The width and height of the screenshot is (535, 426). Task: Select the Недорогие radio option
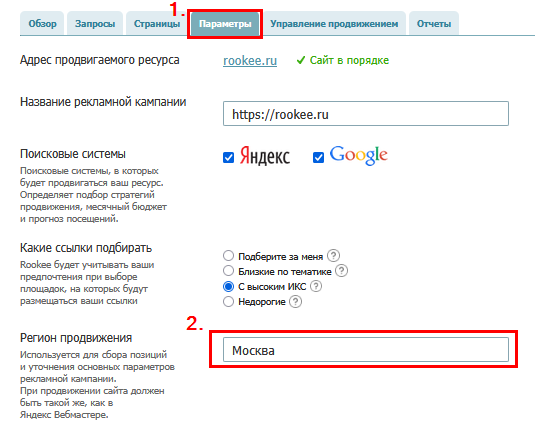coord(228,302)
